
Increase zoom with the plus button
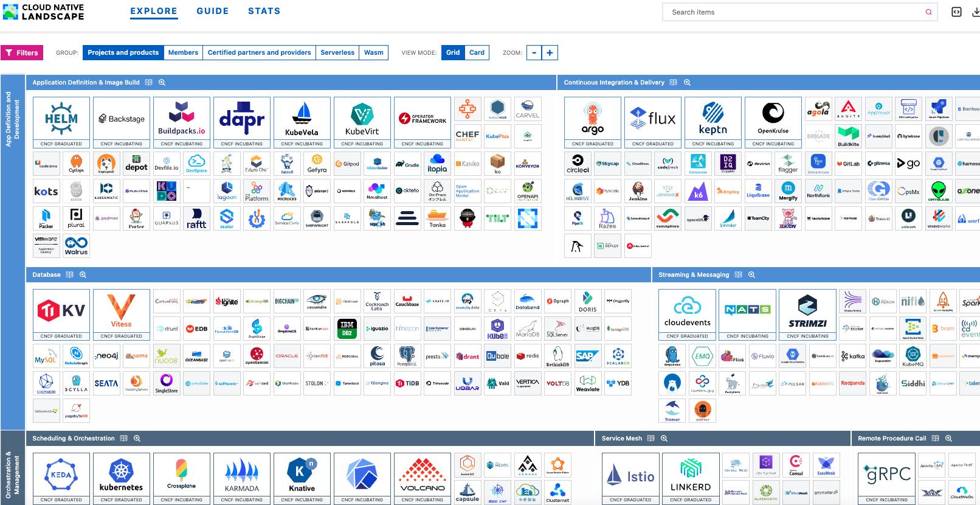click(x=550, y=53)
